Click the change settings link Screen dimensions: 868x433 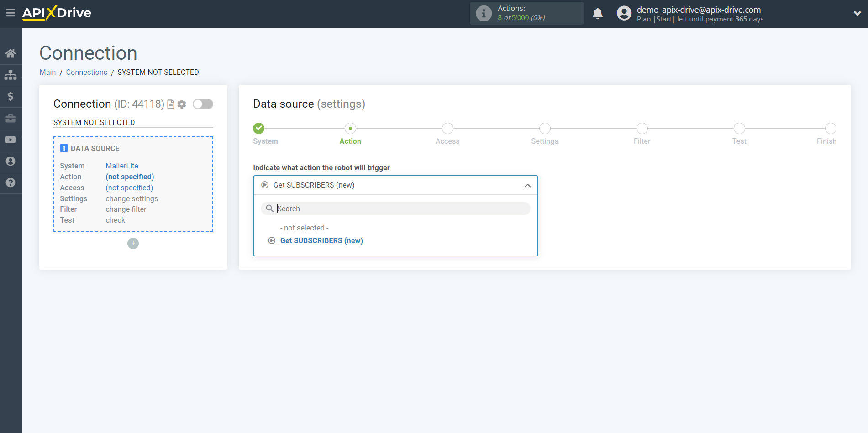click(x=132, y=198)
